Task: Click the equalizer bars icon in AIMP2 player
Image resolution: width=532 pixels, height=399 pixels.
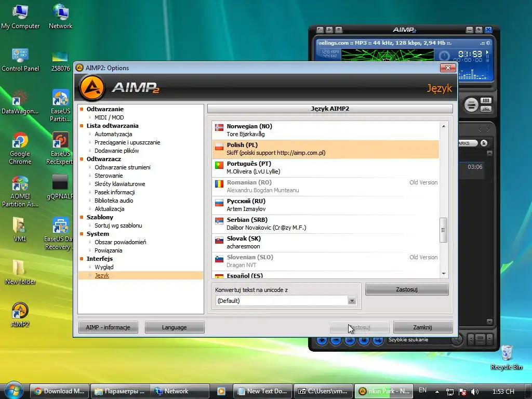Action: (x=486, y=109)
